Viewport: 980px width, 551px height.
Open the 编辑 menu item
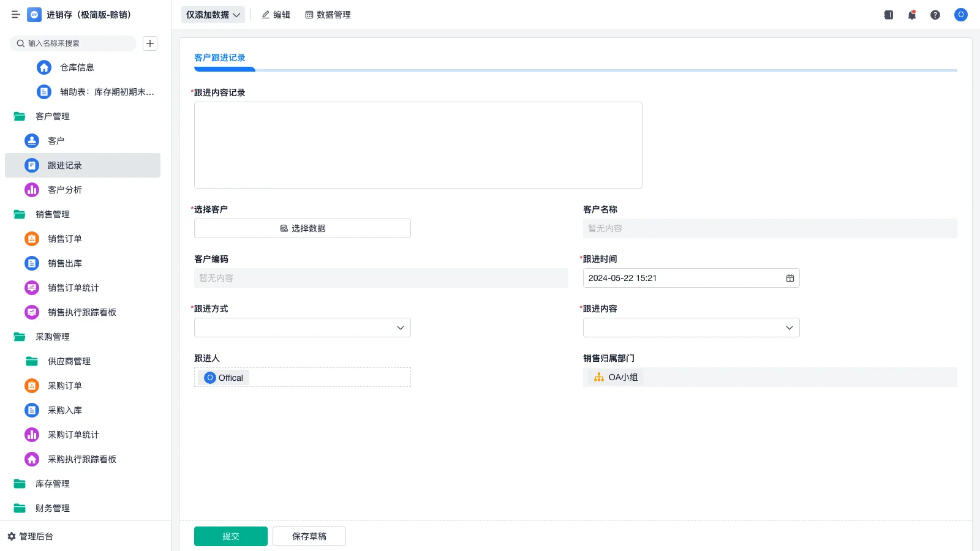tap(276, 15)
